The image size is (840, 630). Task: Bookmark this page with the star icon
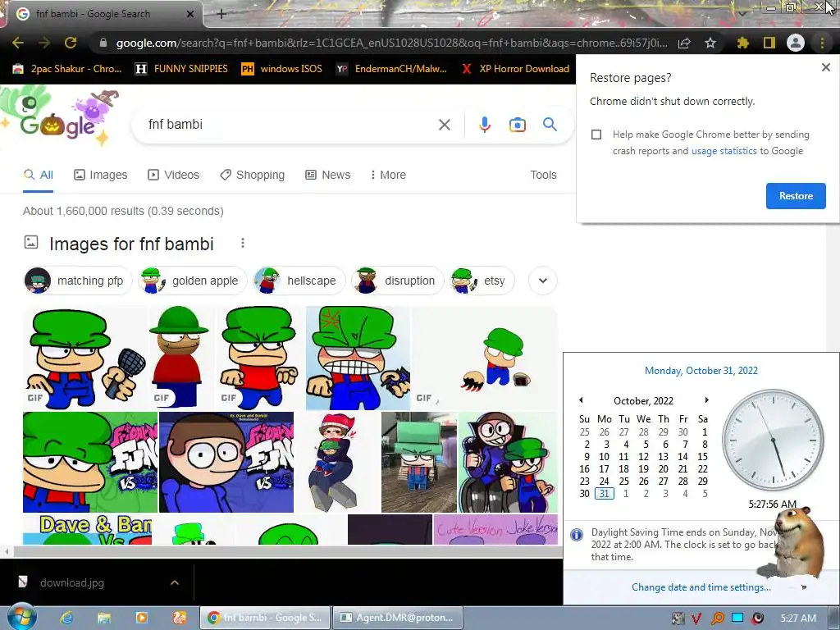coord(710,43)
